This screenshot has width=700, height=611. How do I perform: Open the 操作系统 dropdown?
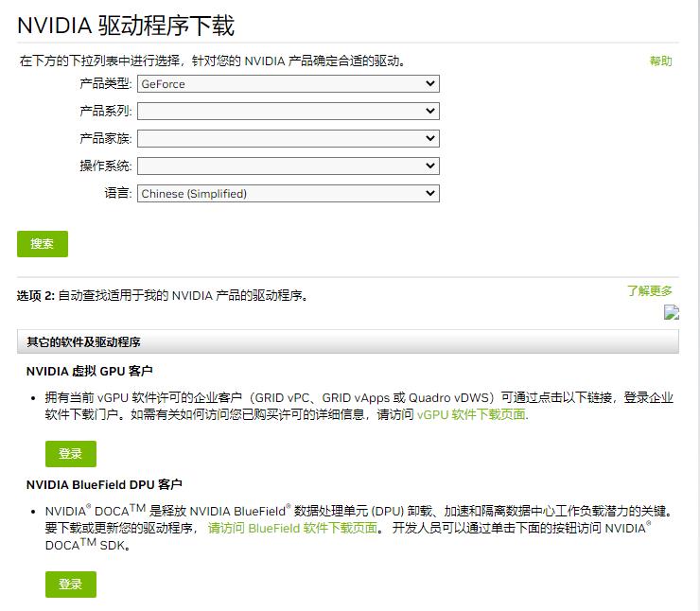(x=288, y=166)
